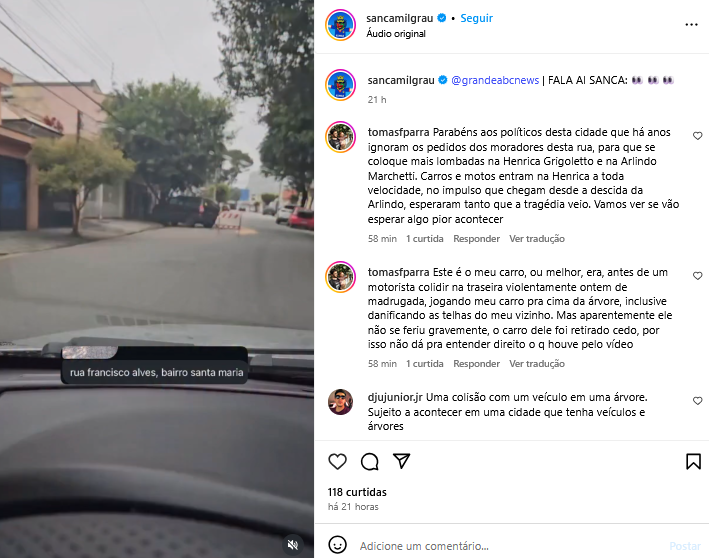Show likes on first comment, 1 curtida

(x=424, y=239)
